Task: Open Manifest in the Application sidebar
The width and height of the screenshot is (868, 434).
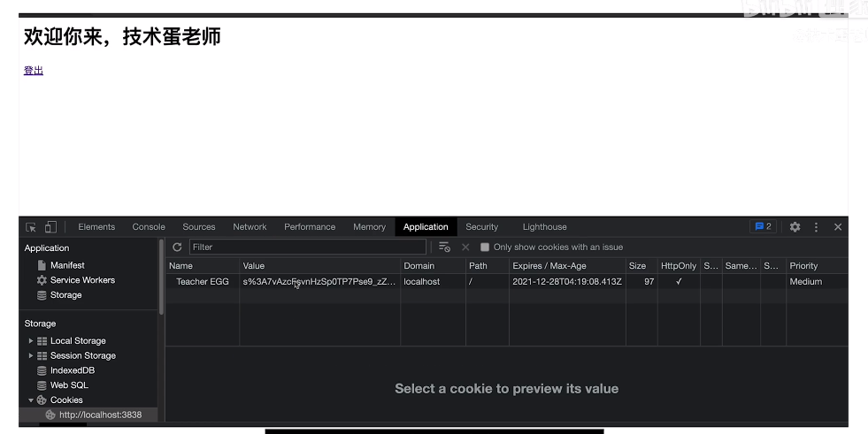Action: pyautogui.click(x=67, y=265)
